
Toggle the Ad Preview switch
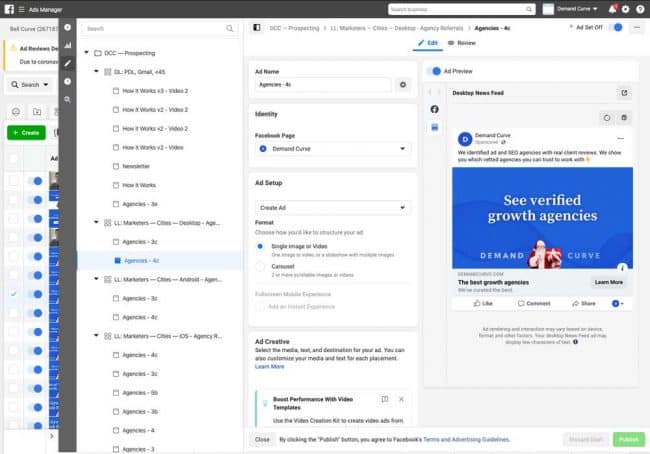[435, 71]
